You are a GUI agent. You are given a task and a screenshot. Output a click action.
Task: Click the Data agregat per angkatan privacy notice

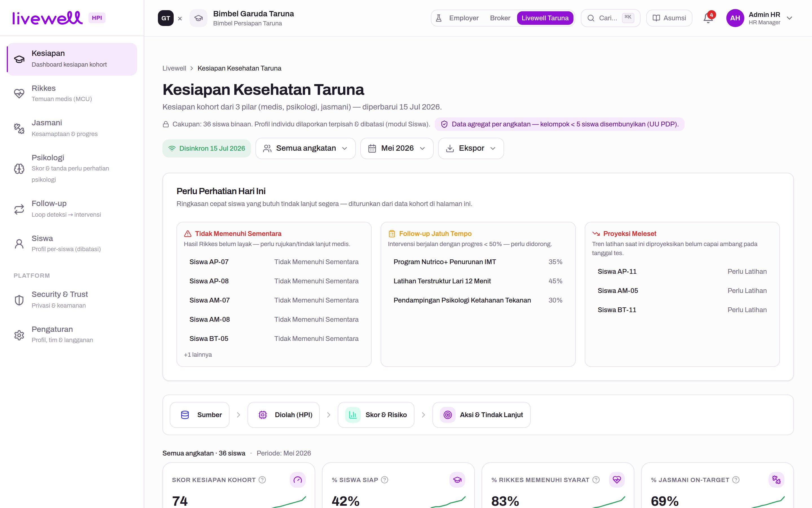point(559,124)
